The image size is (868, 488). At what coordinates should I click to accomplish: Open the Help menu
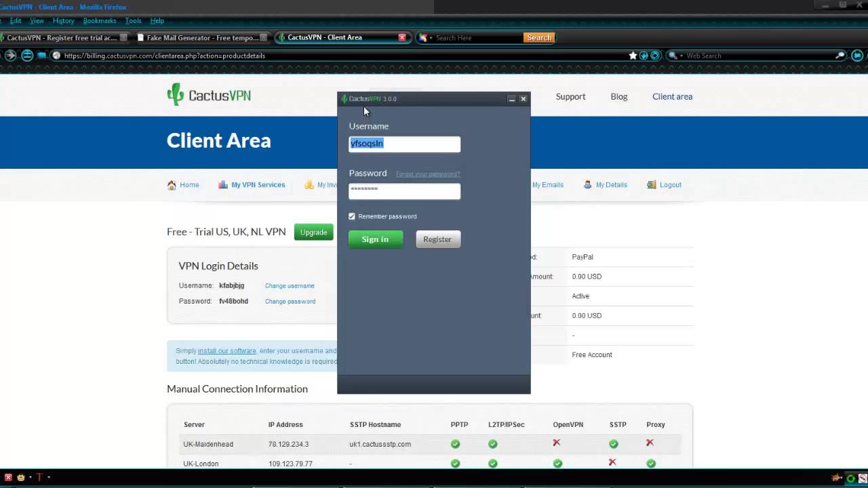click(157, 21)
